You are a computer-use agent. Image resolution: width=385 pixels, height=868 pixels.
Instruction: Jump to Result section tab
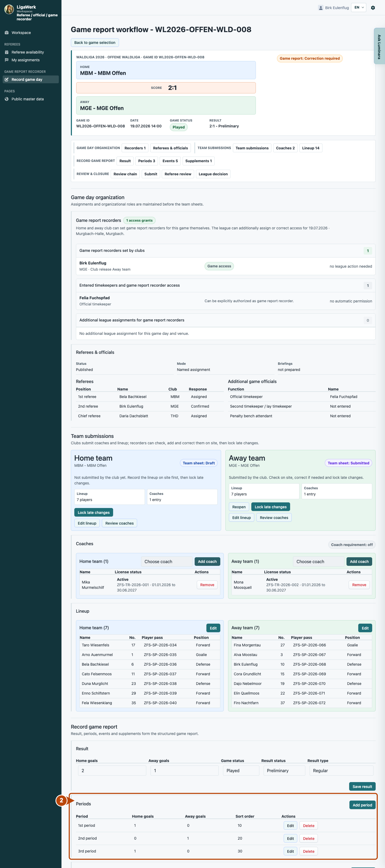[125, 161]
